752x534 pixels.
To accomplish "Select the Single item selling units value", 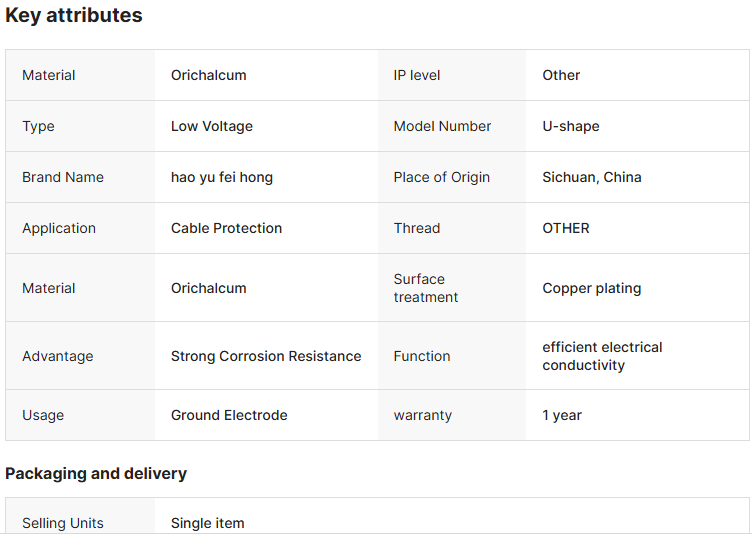I will (x=207, y=523).
